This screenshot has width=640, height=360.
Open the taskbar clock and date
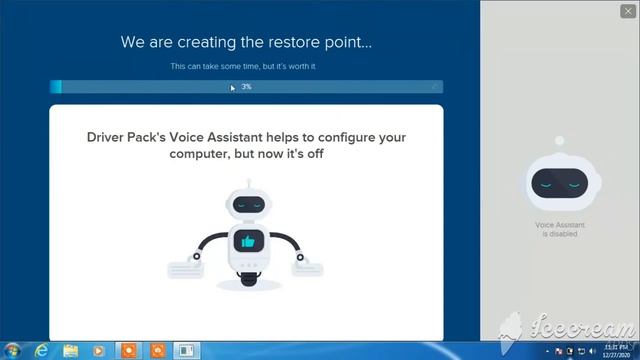(616, 351)
